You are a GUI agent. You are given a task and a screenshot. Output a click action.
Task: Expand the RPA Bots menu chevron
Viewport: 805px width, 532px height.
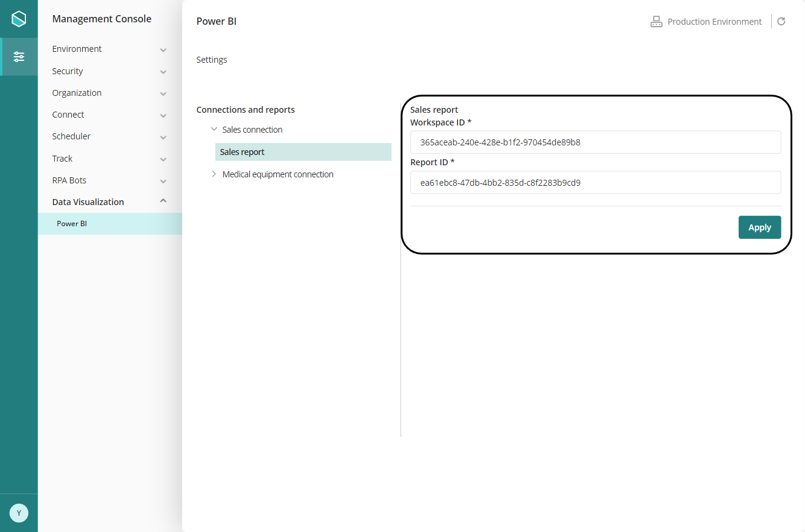pos(163,181)
